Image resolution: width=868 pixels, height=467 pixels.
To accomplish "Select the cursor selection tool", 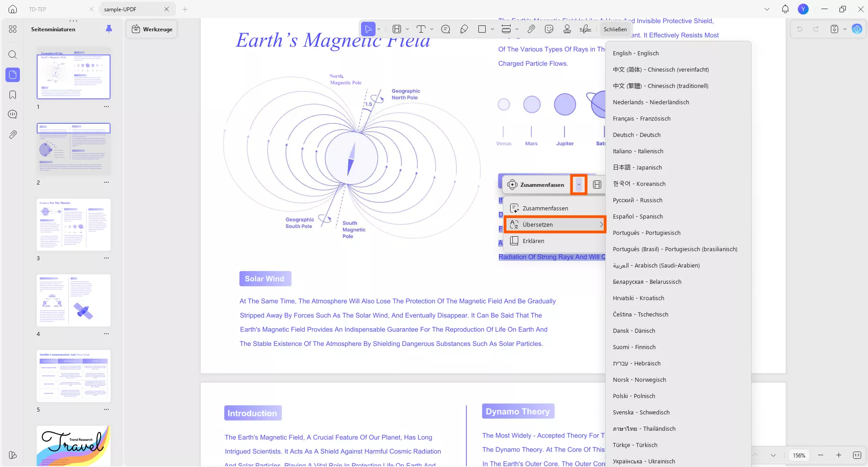I will [x=368, y=29].
